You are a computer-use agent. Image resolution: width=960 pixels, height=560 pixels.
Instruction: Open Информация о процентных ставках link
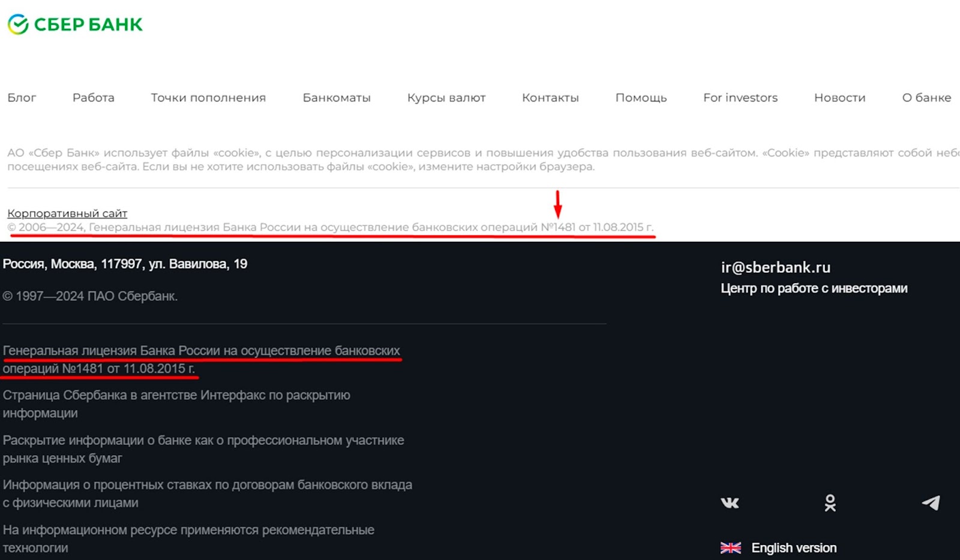click(x=207, y=493)
